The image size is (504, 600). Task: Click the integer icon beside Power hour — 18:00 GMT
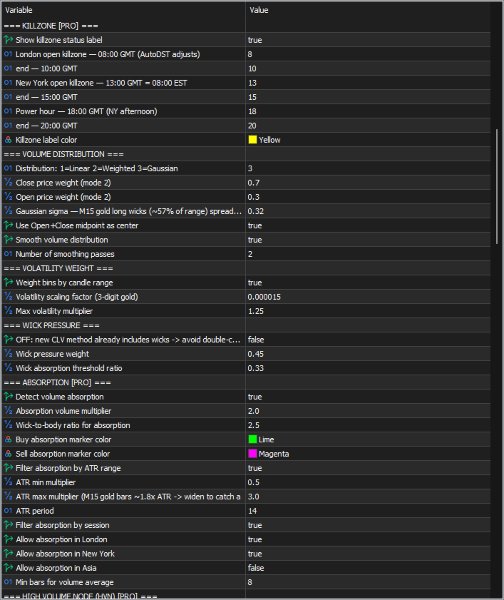pos(8,111)
